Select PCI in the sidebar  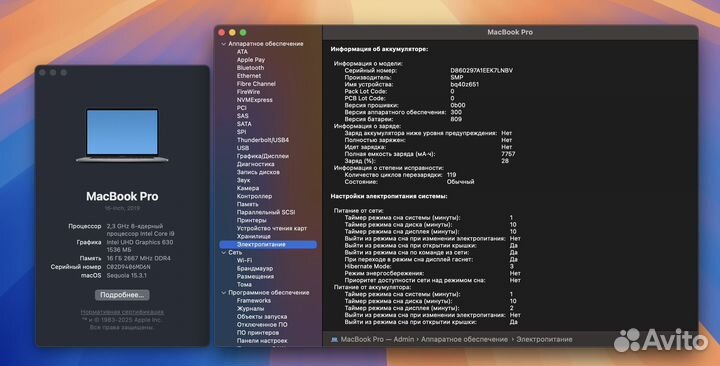tap(242, 108)
